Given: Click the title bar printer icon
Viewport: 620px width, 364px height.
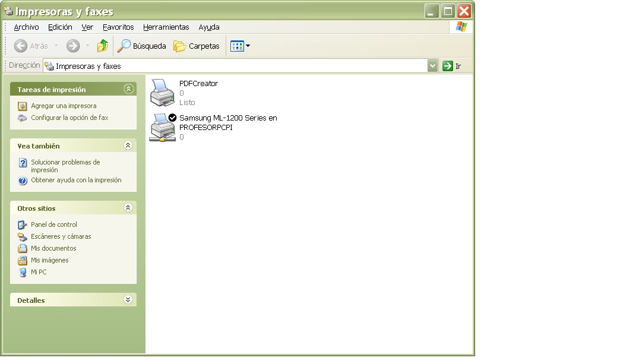Looking at the screenshot, I should 8,11.
